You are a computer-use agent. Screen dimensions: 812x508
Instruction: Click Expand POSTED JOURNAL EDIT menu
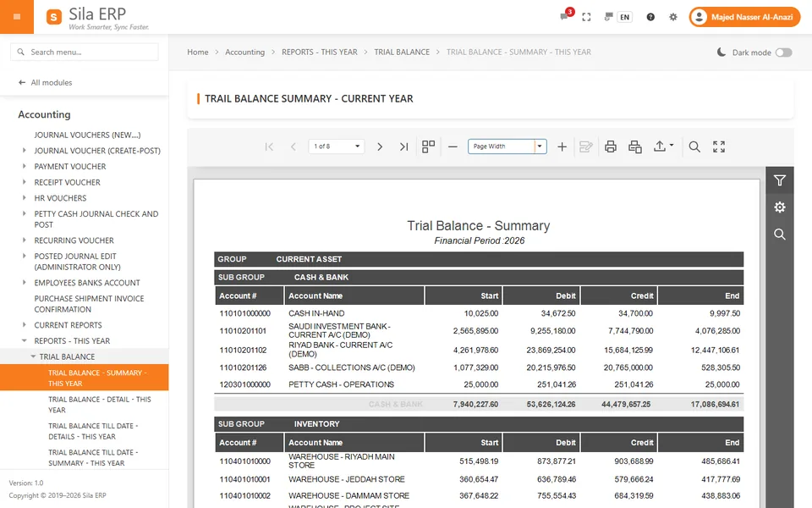coord(25,256)
